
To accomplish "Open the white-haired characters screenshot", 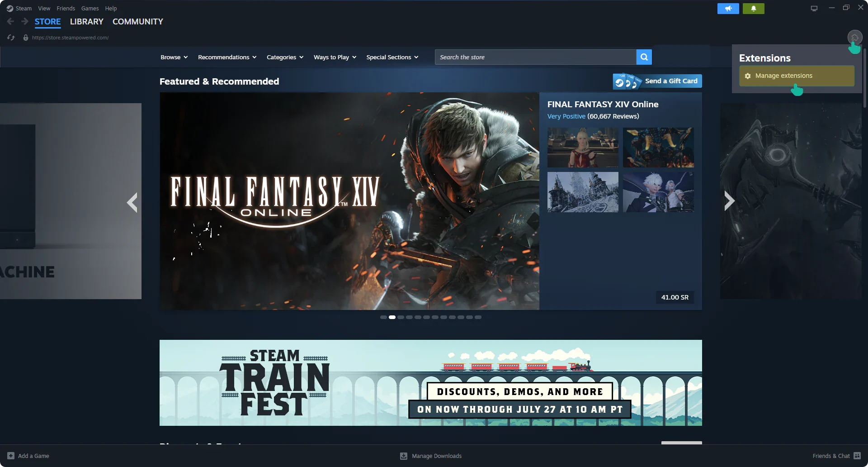I will (x=658, y=192).
